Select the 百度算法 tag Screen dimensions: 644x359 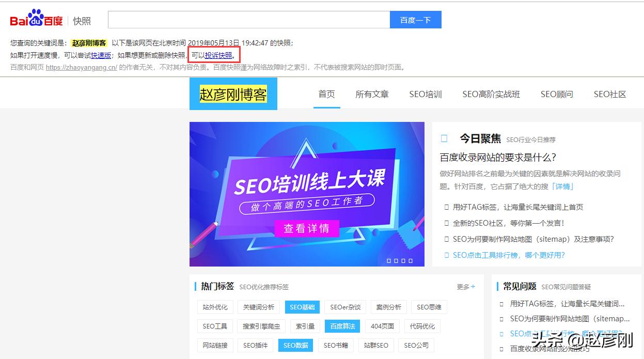tap(342, 326)
